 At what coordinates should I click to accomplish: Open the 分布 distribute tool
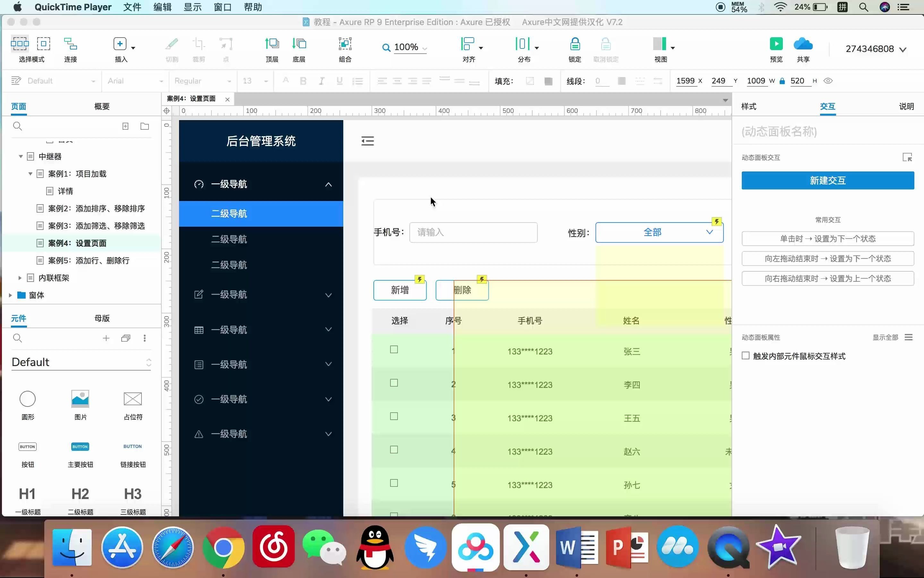[523, 44]
